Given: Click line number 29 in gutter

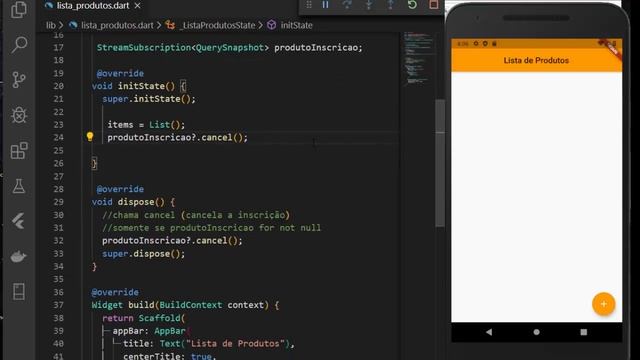Looking at the screenshot, I should pyautogui.click(x=58, y=202).
